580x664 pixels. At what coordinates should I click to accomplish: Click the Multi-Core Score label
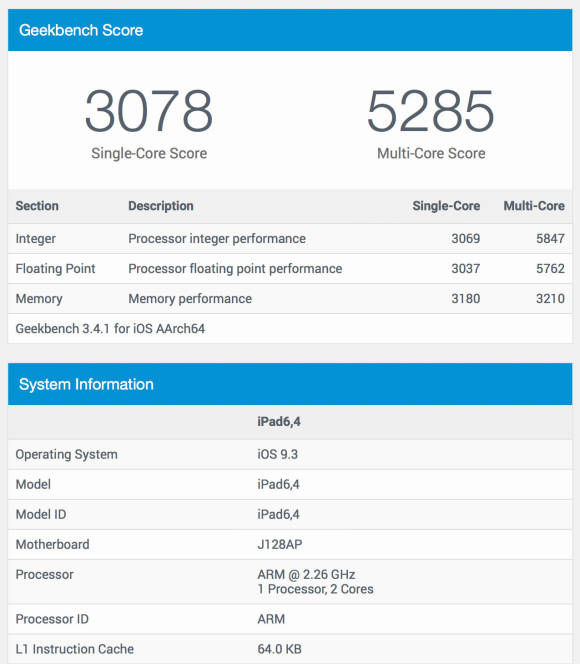point(431,153)
